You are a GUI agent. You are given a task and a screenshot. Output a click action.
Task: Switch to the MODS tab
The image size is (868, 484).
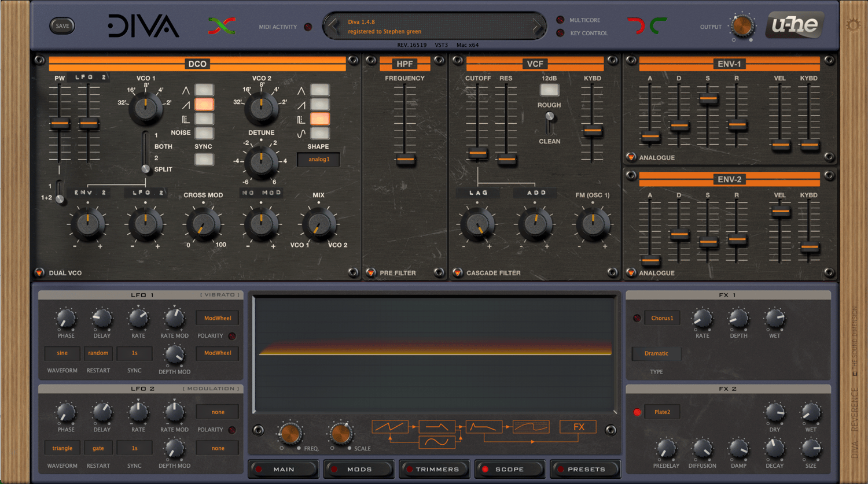[359, 469]
